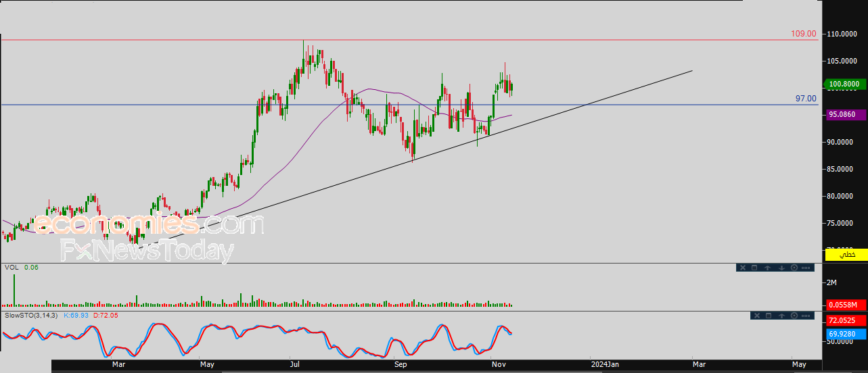
Task: Click the 50.0000 stochastic axis label
Action: (841, 342)
